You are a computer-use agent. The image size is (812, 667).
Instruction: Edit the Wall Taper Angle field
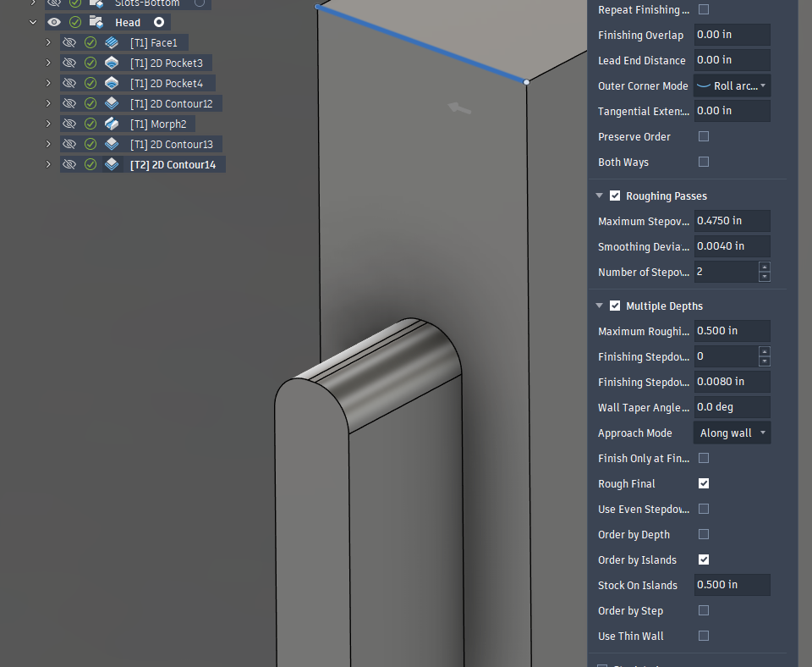click(732, 407)
